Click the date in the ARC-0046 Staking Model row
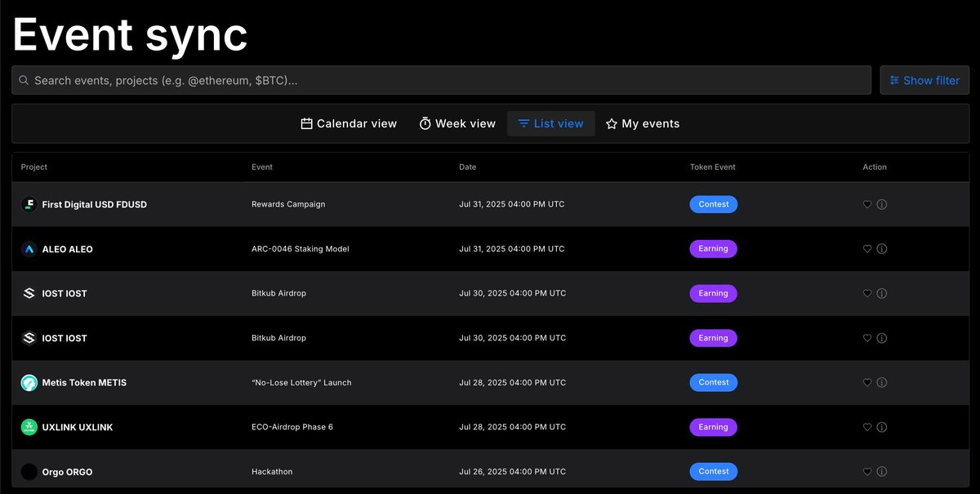 click(x=512, y=249)
